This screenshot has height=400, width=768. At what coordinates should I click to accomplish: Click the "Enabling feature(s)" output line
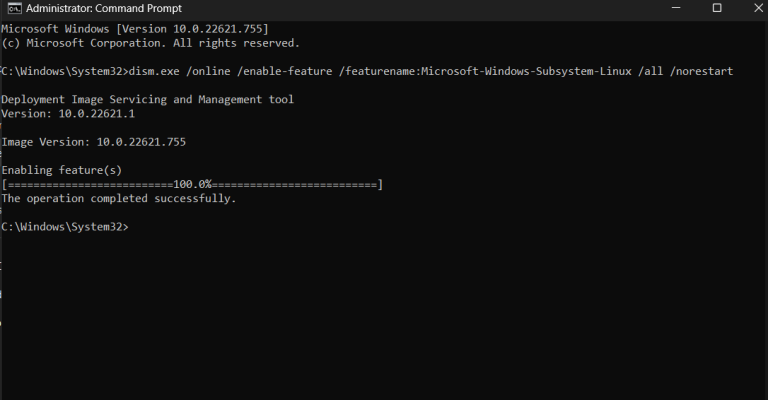click(61, 171)
